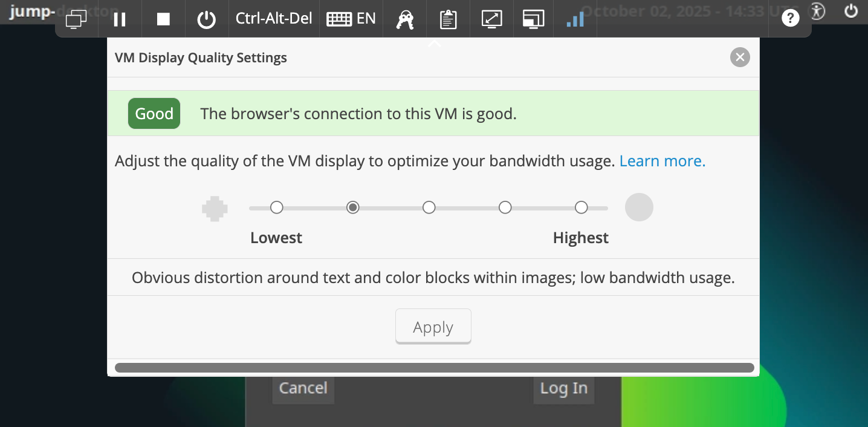Click the detach display screens icon
The height and width of the screenshot is (427, 868).
pos(534,19)
